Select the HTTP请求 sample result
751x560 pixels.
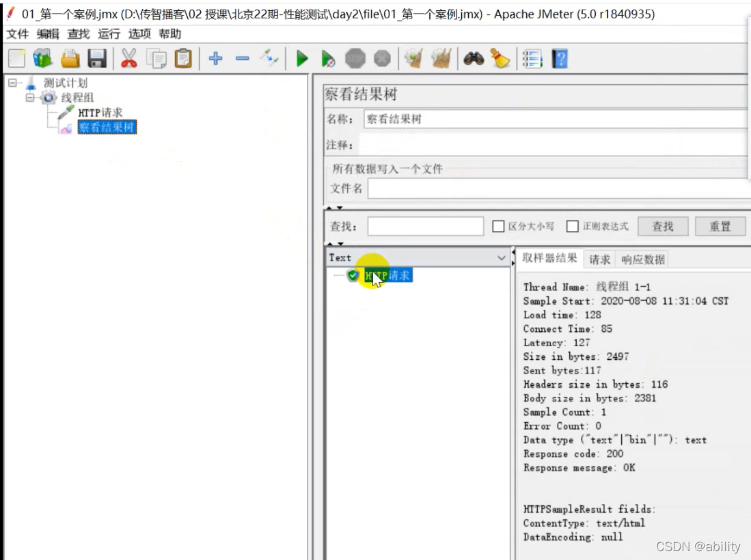[387, 276]
